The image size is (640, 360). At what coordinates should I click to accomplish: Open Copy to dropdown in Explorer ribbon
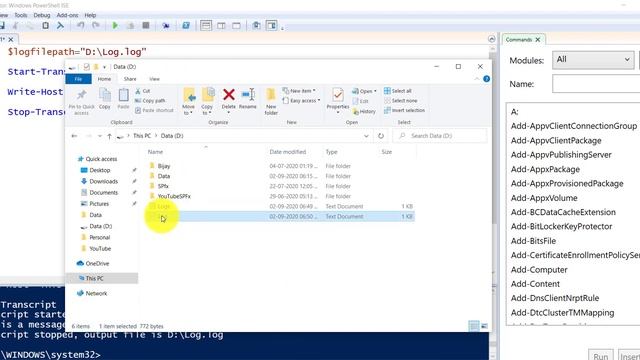click(207, 102)
